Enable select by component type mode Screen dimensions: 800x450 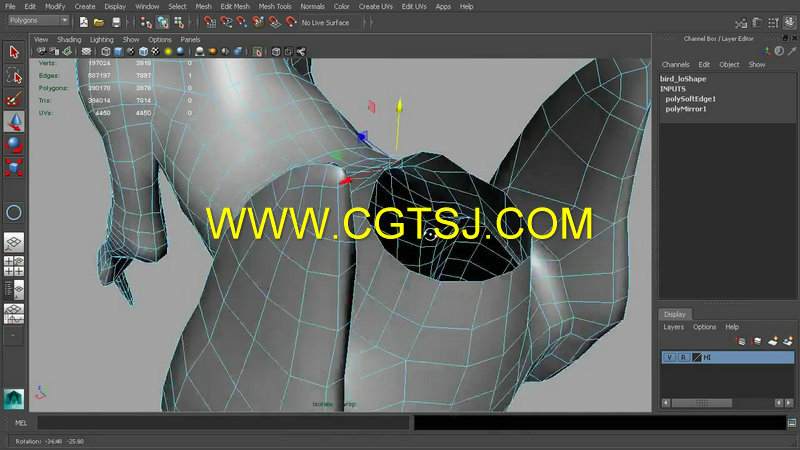179,22
